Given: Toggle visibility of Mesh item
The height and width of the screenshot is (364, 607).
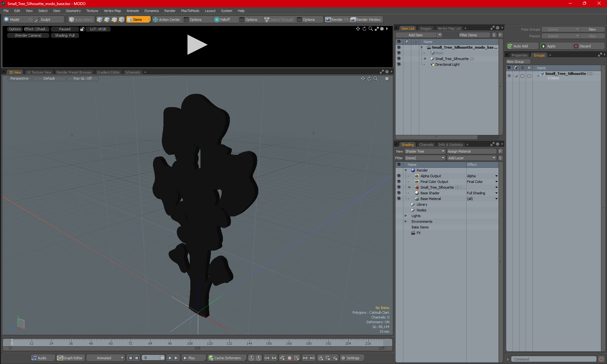Looking at the screenshot, I should (x=399, y=53).
